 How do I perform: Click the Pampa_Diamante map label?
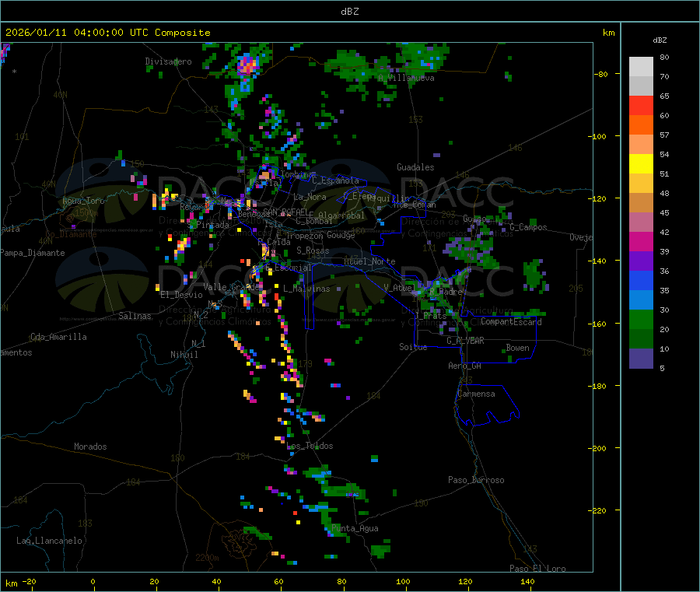[32, 253]
